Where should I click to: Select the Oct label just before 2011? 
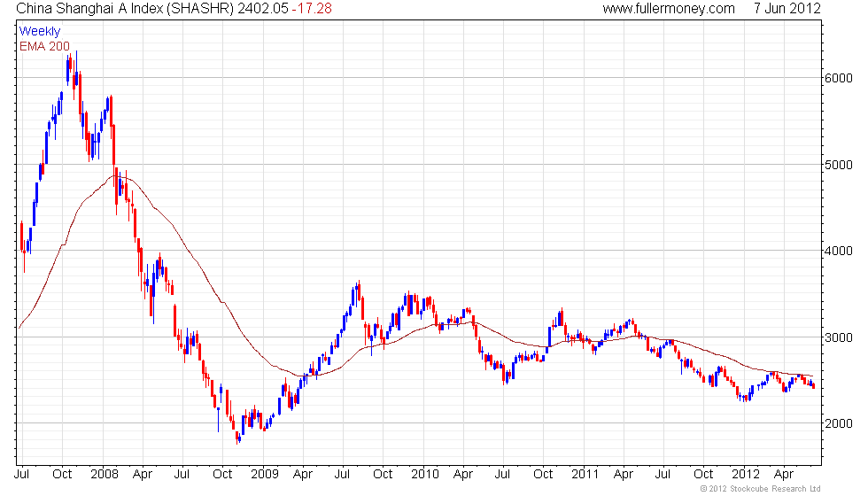[x=542, y=474]
